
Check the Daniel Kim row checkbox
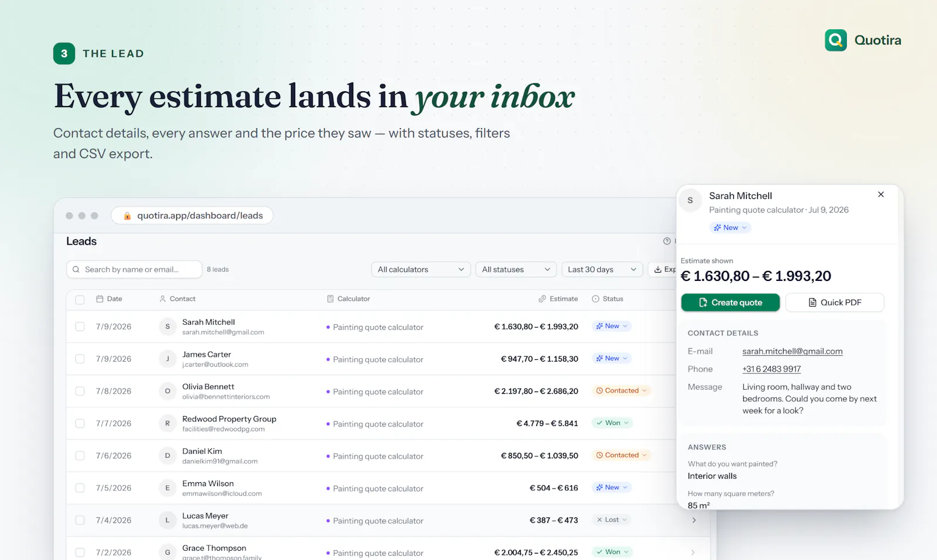click(80, 455)
